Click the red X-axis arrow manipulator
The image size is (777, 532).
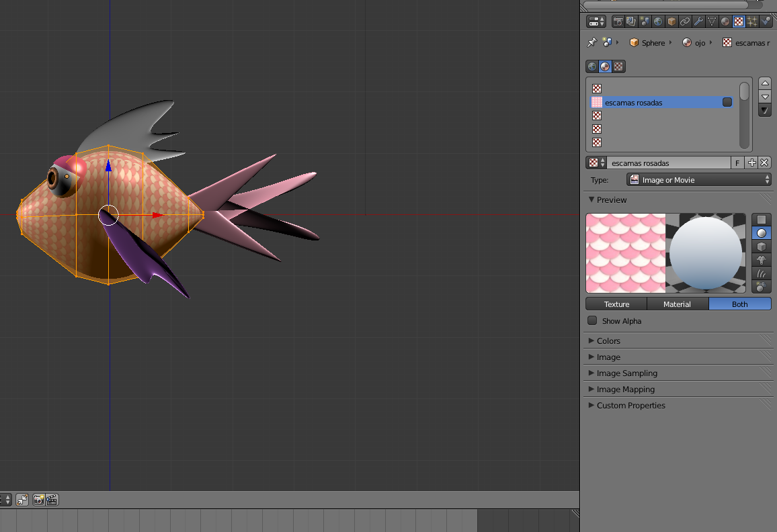(x=158, y=215)
